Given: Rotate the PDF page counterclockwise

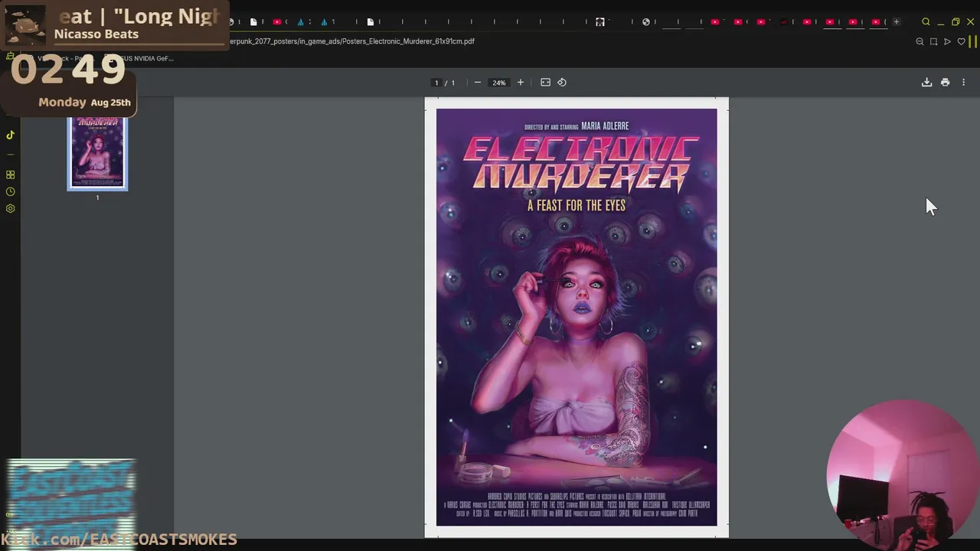Looking at the screenshot, I should pos(562,83).
